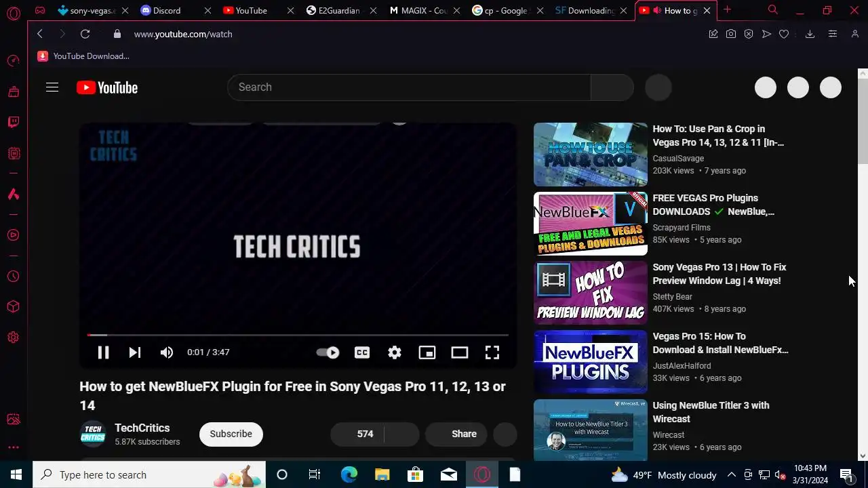The height and width of the screenshot is (488, 868).
Task: Close the Discord tab
Action: click(x=208, y=11)
